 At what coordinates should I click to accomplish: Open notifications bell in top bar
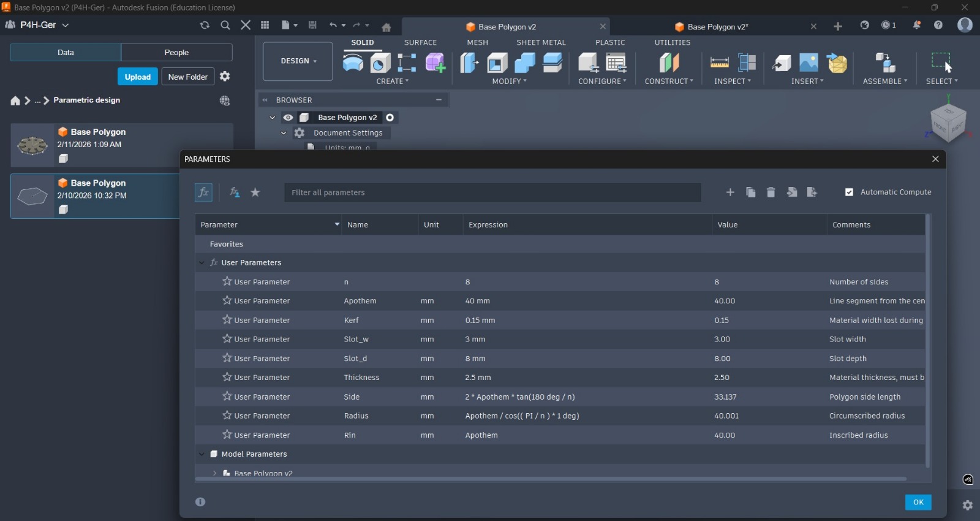(x=917, y=25)
